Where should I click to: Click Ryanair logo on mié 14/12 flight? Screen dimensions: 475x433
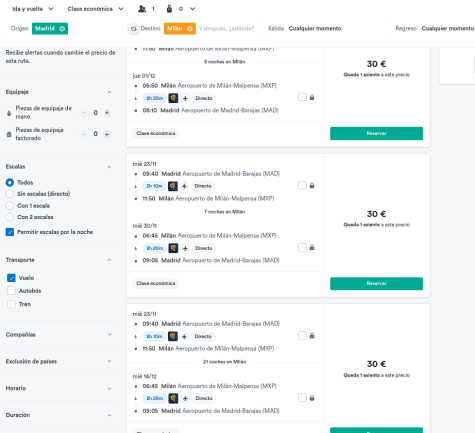(173, 398)
